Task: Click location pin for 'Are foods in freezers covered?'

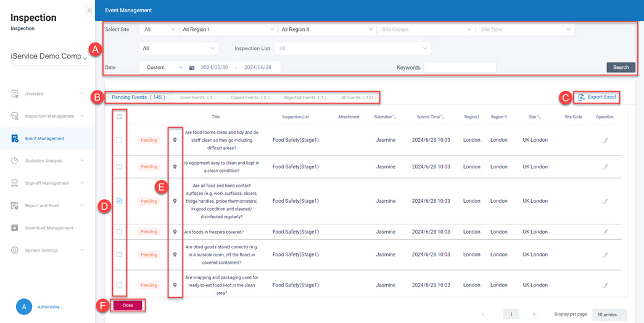Action: click(175, 232)
